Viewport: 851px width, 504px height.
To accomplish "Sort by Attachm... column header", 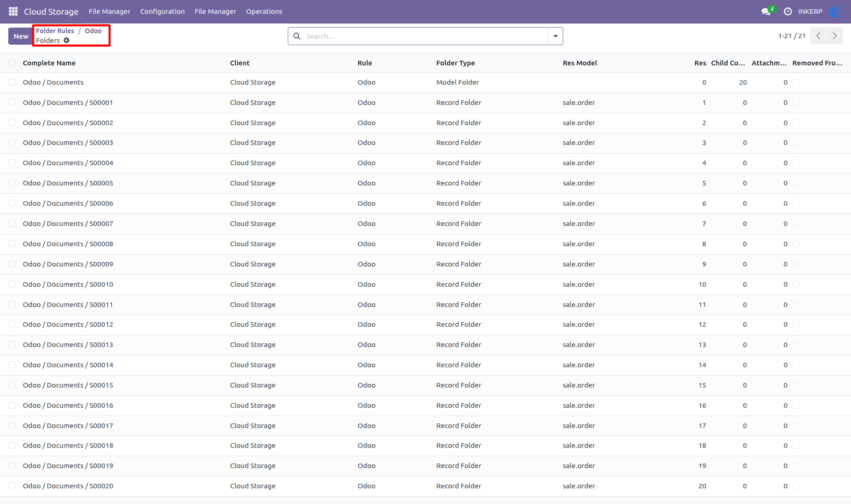I will [769, 63].
